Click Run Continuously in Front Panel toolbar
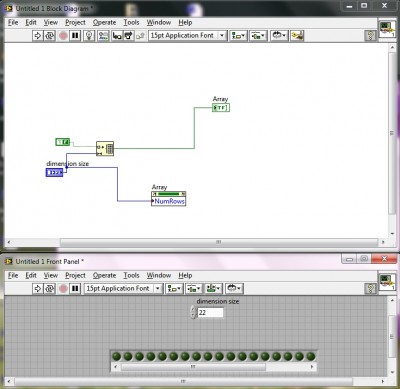 point(50,288)
